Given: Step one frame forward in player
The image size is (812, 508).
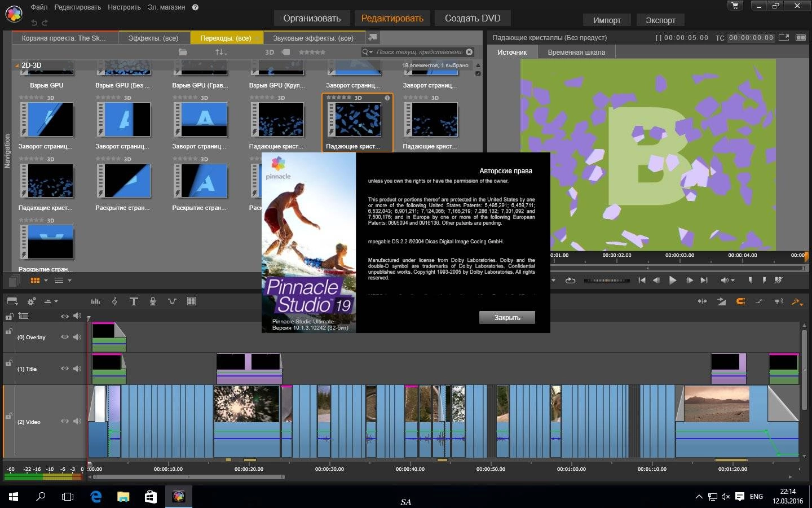Looking at the screenshot, I should tap(689, 280).
